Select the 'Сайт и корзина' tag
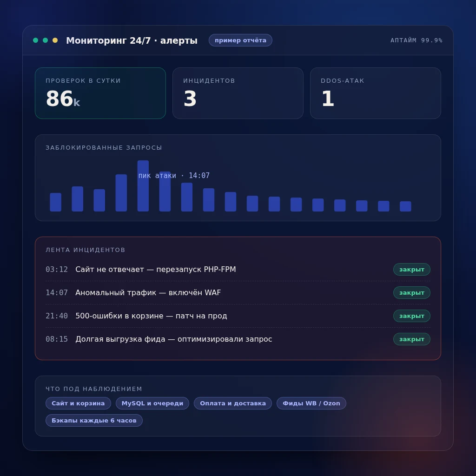Viewport: 476px width, 476px height. [78, 403]
